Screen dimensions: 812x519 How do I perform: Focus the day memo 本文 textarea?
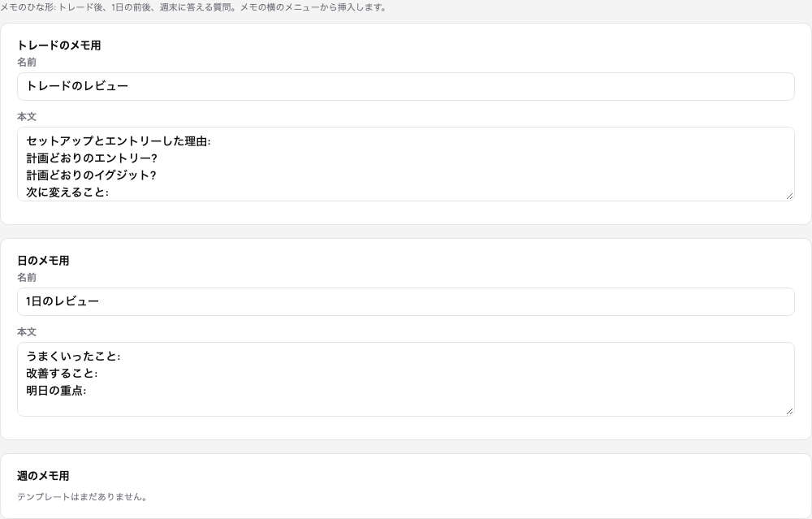(405, 379)
